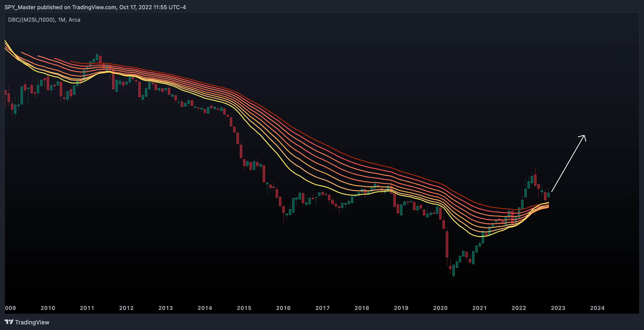The image size is (644, 330).
Task: Click the 2021 year label on time axis
Action: 479,308
